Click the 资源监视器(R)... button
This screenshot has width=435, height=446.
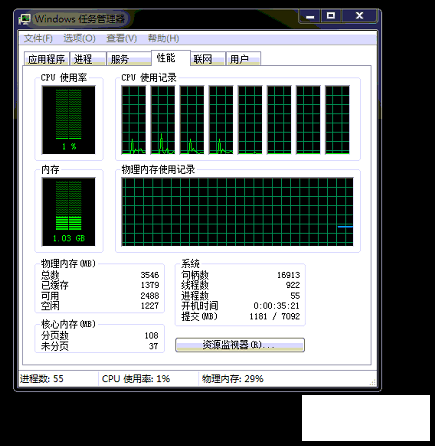240,345
